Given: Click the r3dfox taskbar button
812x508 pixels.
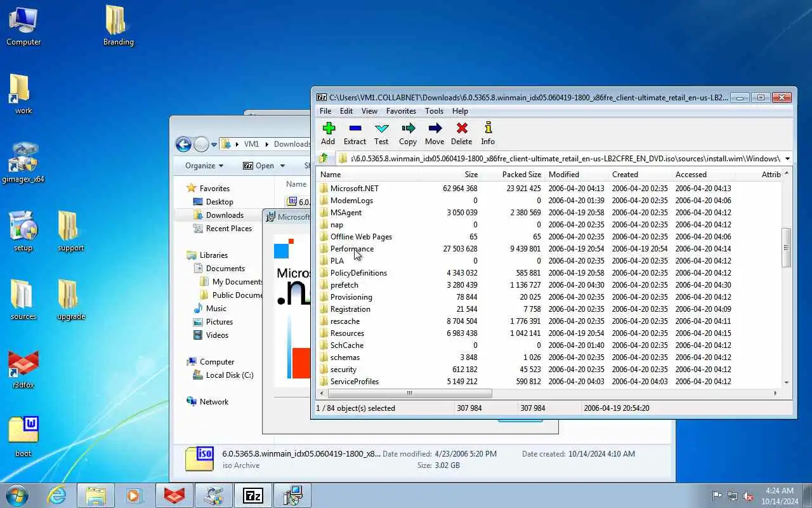Looking at the screenshot, I should point(174,495).
